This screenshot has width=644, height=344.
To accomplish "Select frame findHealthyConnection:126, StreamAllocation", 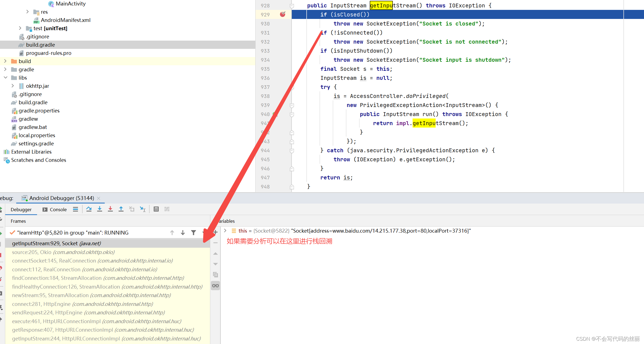I will click(x=108, y=287).
